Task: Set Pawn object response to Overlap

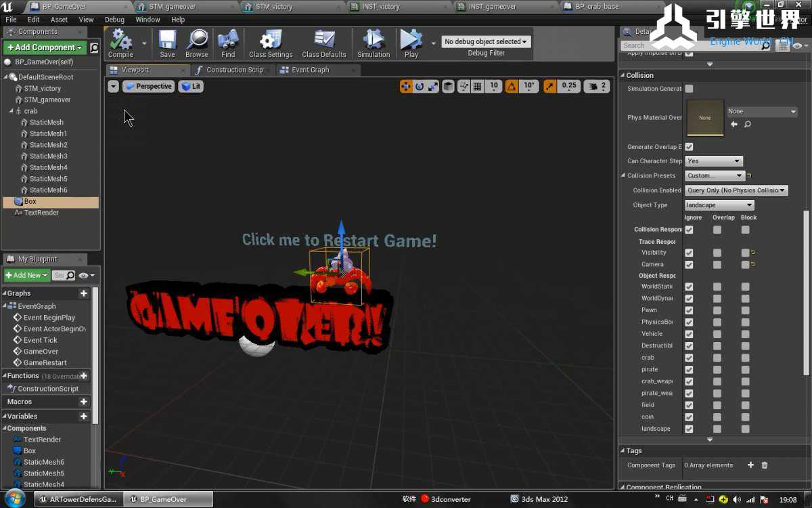Action: 717,310
